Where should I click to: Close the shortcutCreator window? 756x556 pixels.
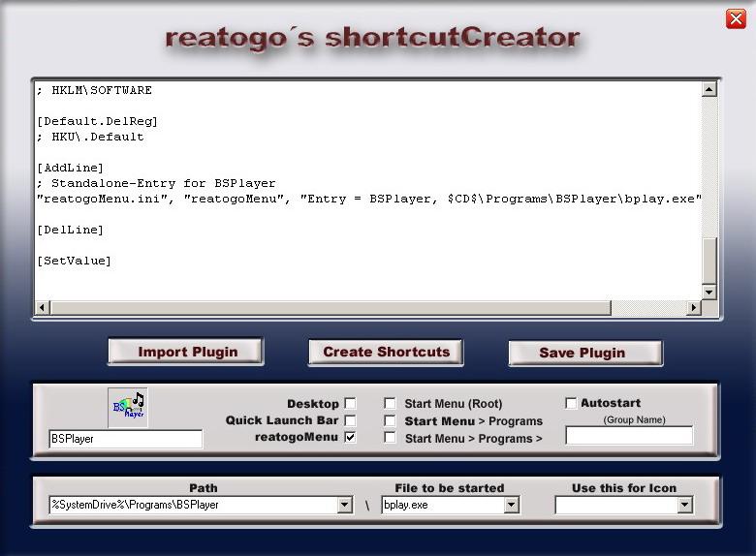[736, 19]
